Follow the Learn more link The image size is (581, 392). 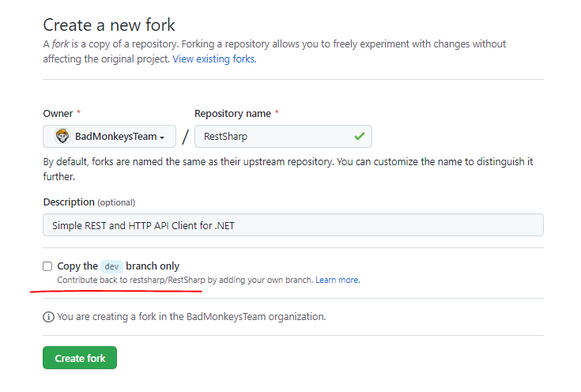click(x=338, y=280)
